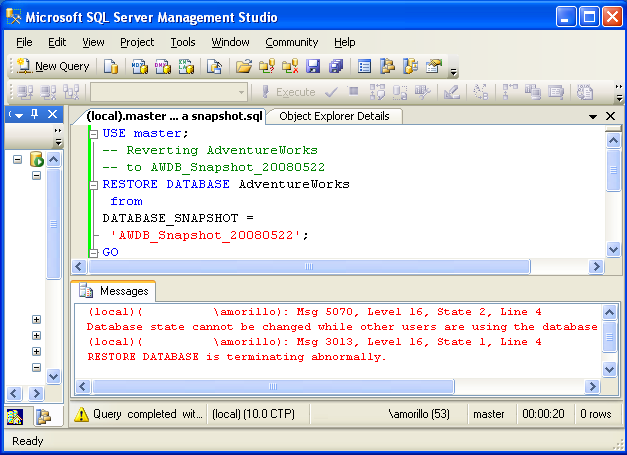Viewport: 627px width, 455px height.
Task: Click the single blue floppy Save icon
Action: tap(313, 66)
